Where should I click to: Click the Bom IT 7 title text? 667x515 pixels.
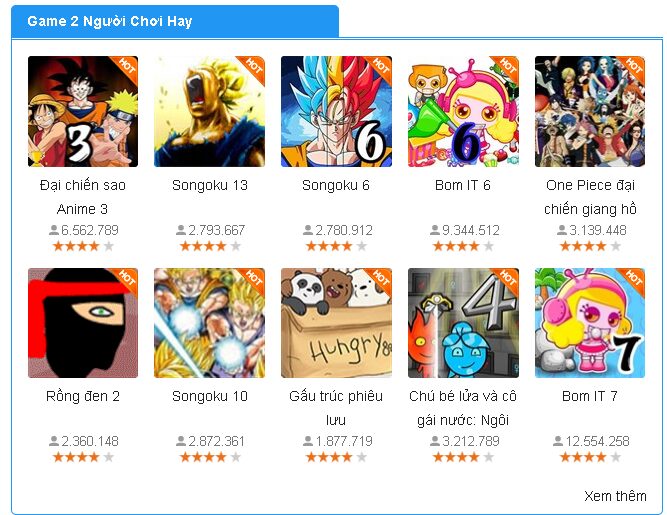[590, 396]
